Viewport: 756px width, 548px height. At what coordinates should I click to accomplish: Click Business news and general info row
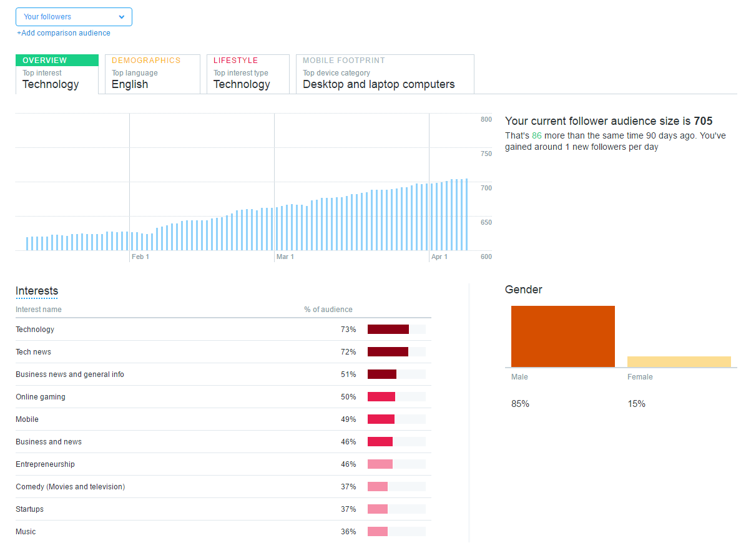(223, 374)
